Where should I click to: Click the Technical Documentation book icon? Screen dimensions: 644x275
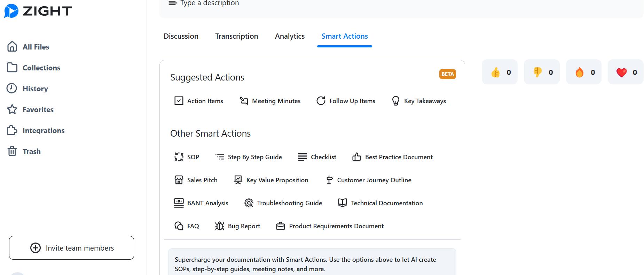pyautogui.click(x=343, y=203)
